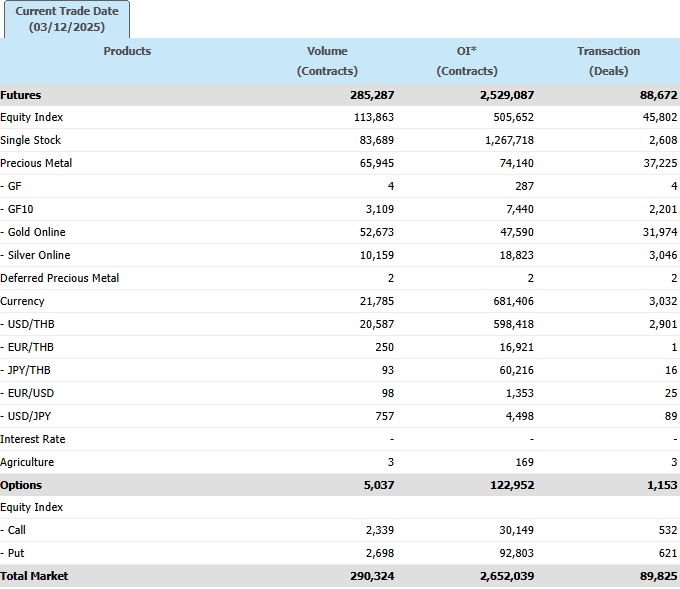Select the Deferred Precious Metal row
Viewport: 680px width, 589px height.
click(x=60, y=278)
